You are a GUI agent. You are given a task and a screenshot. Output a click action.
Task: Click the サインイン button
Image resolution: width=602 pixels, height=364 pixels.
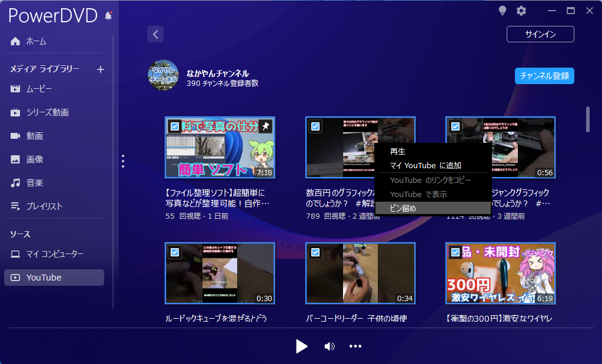(x=540, y=34)
